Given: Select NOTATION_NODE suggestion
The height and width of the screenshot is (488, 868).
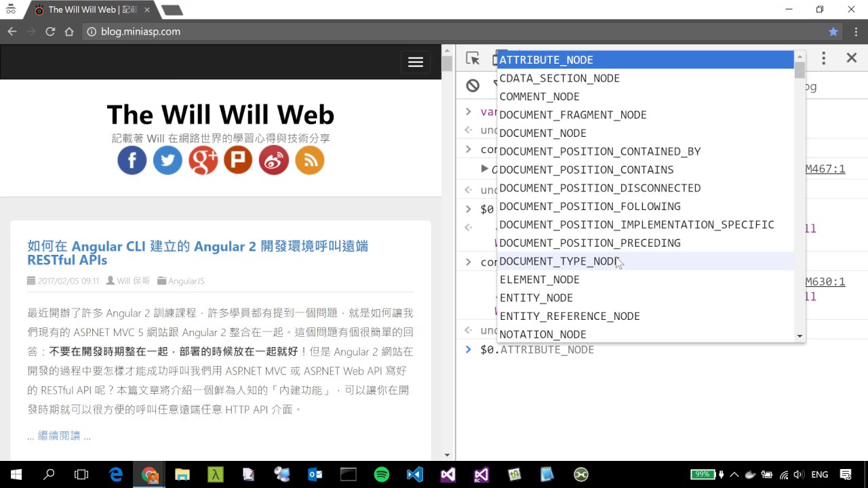Looking at the screenshot, I should pos(646,334).
